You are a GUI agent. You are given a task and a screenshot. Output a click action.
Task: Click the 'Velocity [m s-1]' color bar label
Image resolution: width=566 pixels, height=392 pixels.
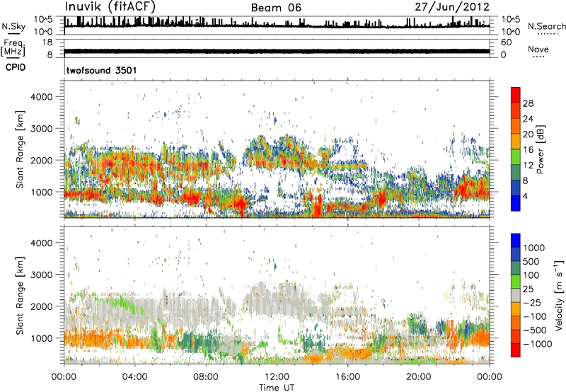(x=559, y=295)
